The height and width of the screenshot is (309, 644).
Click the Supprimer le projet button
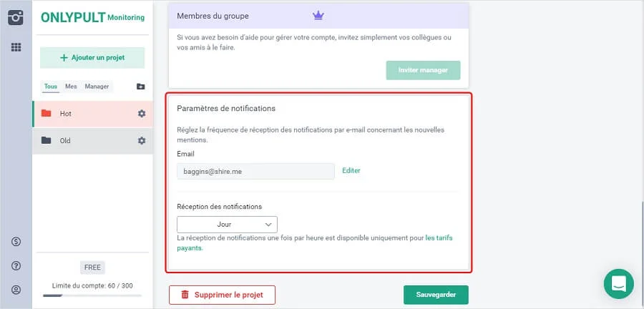tap(222, 295)
